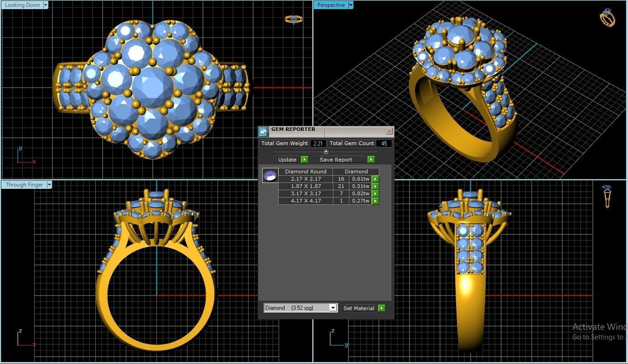The image size is (628, 364).
Task: Click green arrow for the 0.27tw row
Action: (x=375, y=201)
